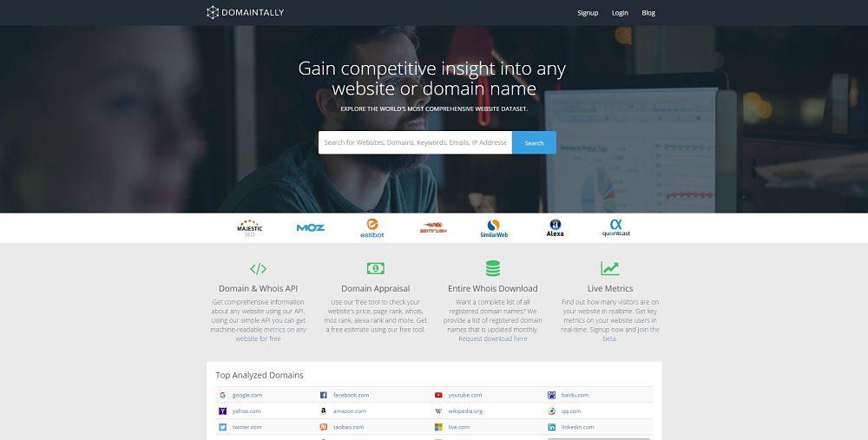Click the SEMrush logo

[433, 229]
